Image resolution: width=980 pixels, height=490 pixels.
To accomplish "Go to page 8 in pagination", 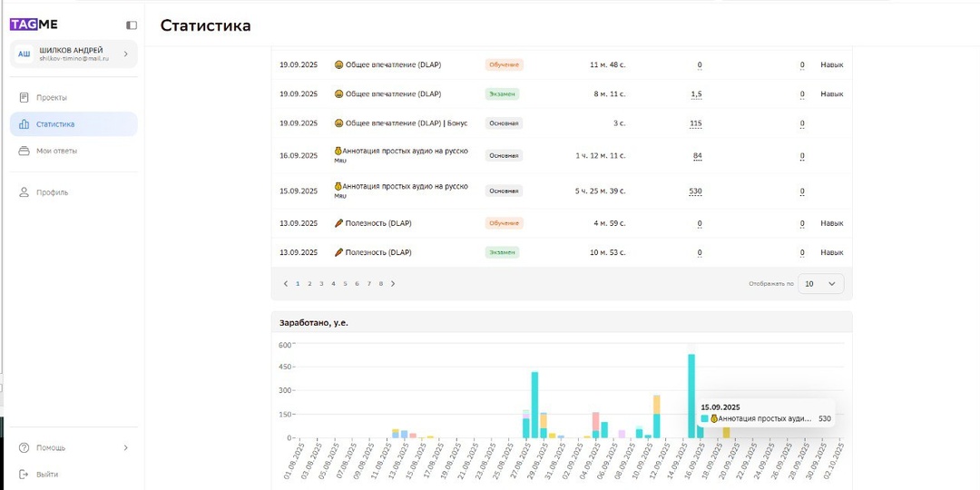I will [x=380, y=284].
